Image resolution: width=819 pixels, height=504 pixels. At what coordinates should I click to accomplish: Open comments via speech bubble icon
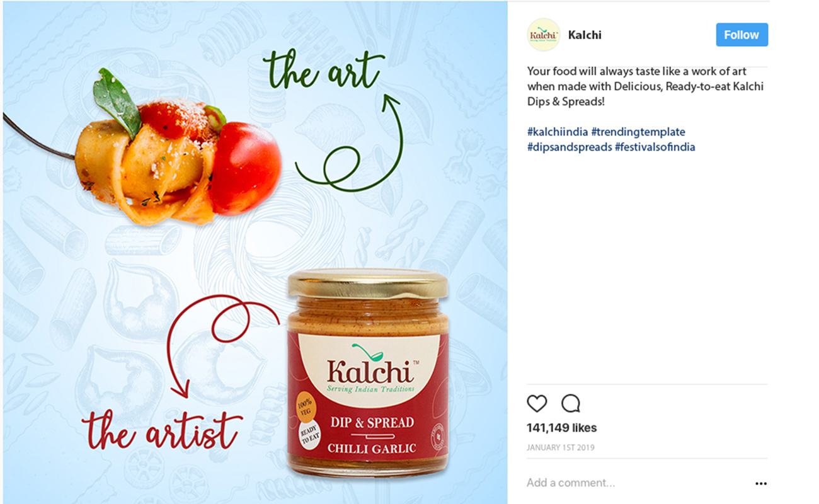571,403
